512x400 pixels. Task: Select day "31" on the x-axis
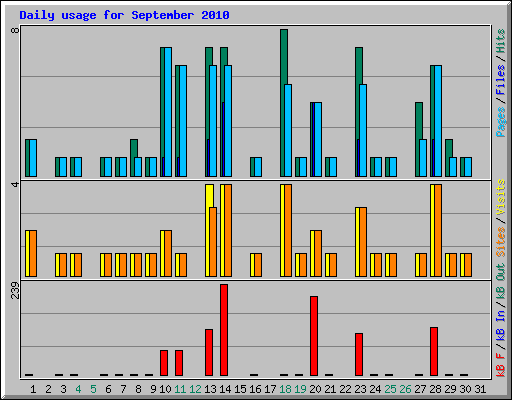480,389
